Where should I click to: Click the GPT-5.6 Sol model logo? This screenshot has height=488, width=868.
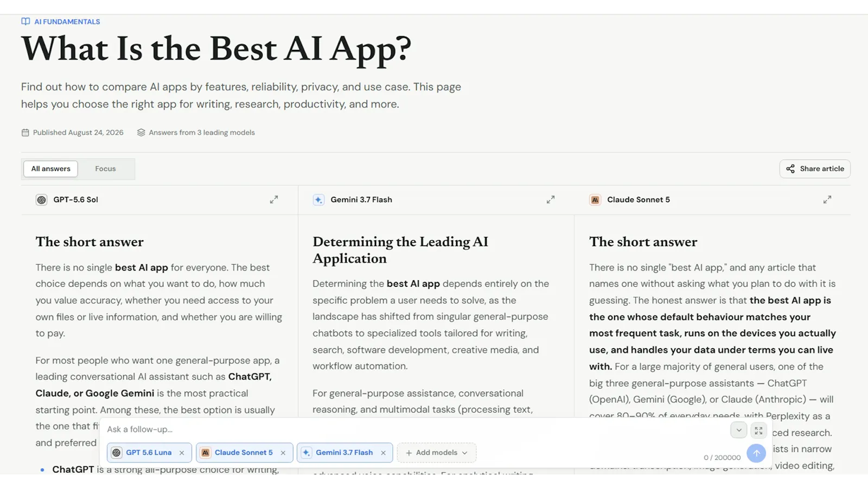[x=41, y=200]
